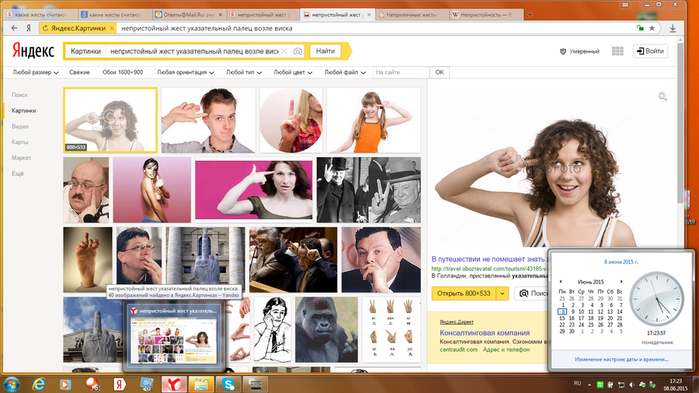Open Ещё in left sidebar
The height and width of the screenshot is (393, 699).
17,174
